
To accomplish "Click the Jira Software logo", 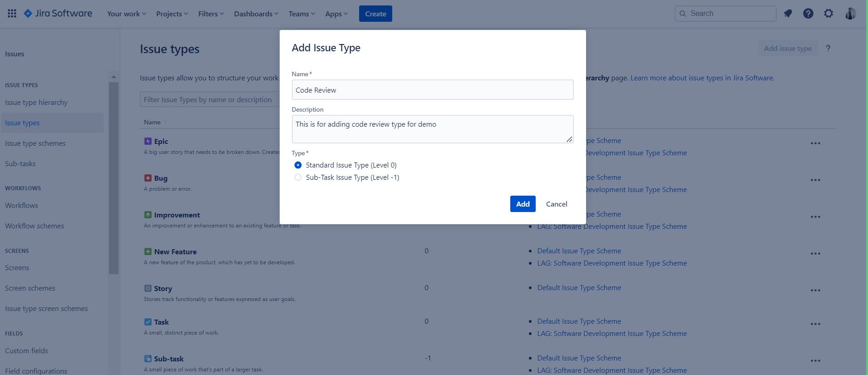I will (x=58, y=14).
